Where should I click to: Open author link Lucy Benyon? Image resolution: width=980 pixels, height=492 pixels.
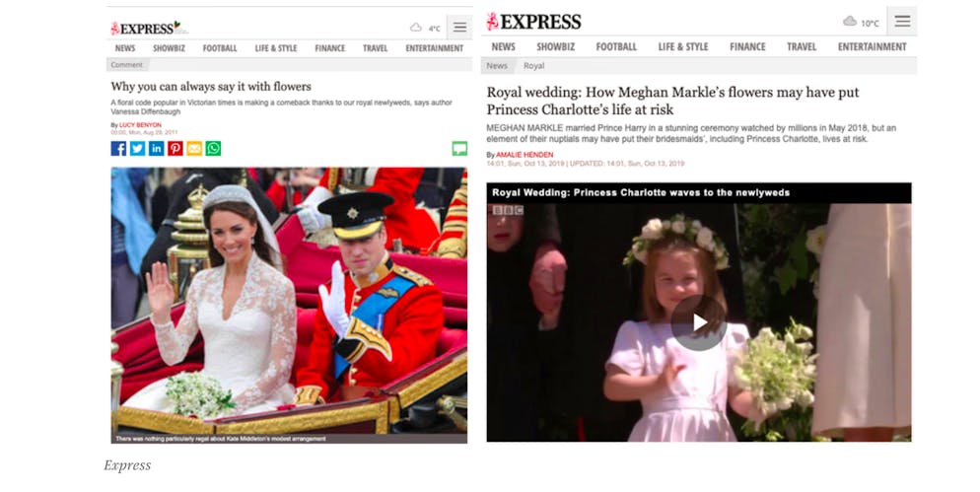(140, 125)
